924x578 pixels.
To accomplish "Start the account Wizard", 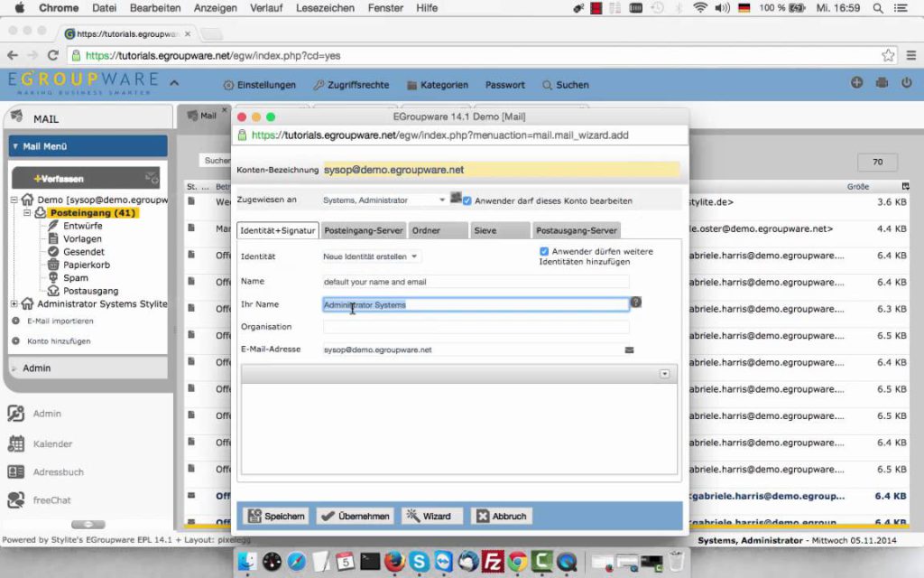I will [x=431, y=515].
